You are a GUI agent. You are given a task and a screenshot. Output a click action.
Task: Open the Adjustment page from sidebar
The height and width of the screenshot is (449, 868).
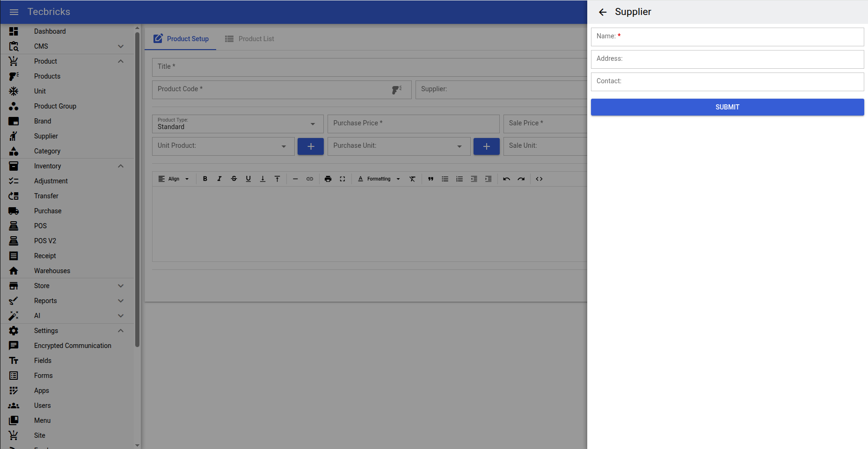[x=67, y=181]
